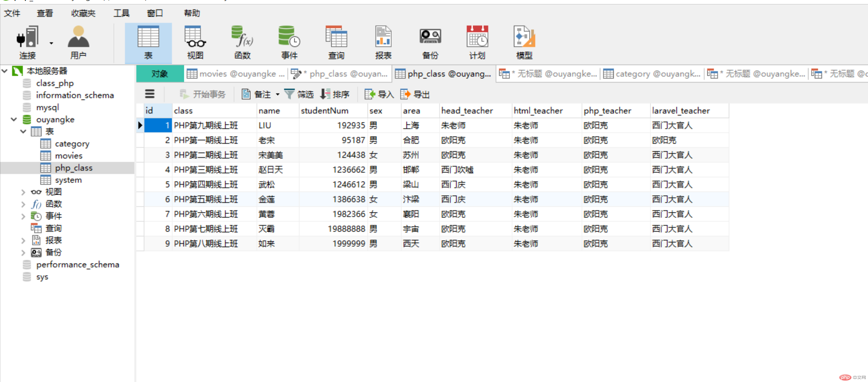This screenshot has height=382, width=868.
Task: Select the mysql database
Action: [47, 107]
